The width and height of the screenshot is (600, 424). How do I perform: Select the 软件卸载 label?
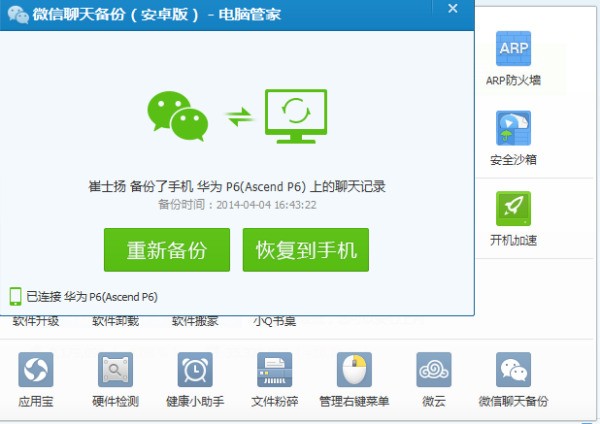115,322
